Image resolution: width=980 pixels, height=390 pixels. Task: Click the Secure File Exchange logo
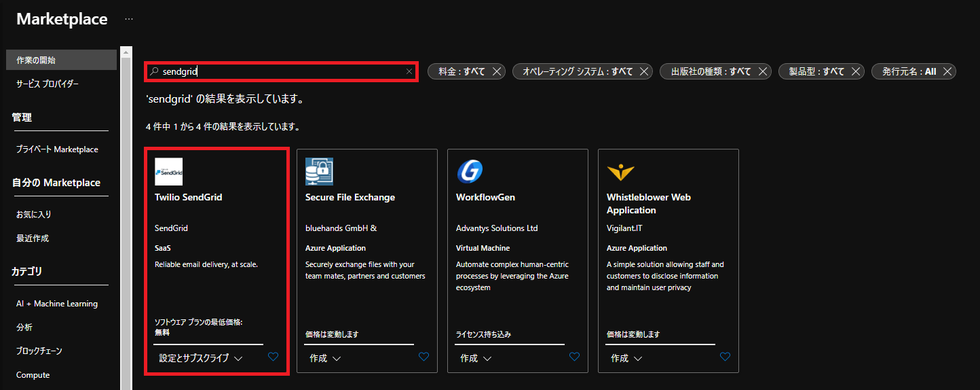[319, 172]
